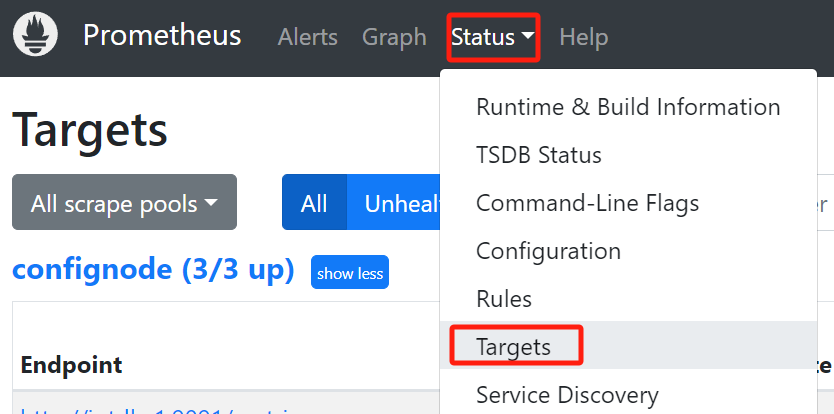Click the confignode (3/3 up) link
834x414 pixels.
click(x=153, y=270)
